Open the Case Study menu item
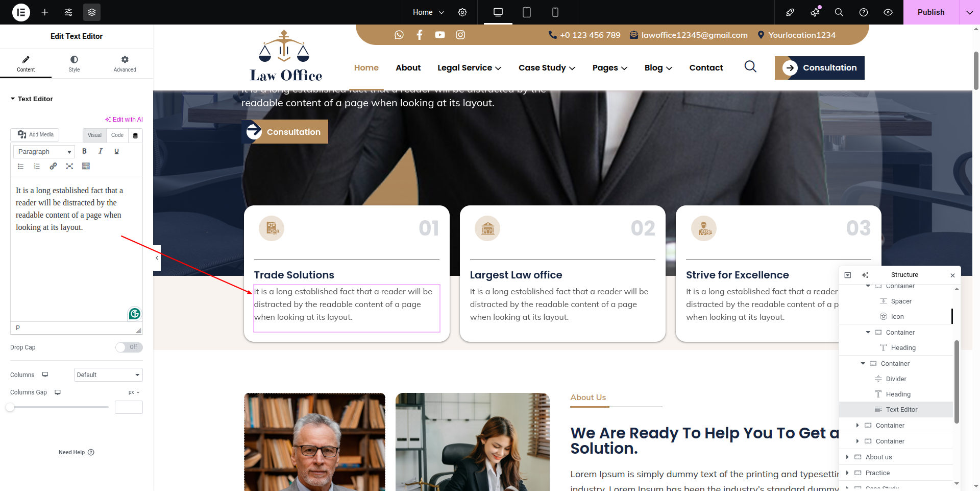The height and width of the screenshot is (491, 980). [x=547, y=67]
